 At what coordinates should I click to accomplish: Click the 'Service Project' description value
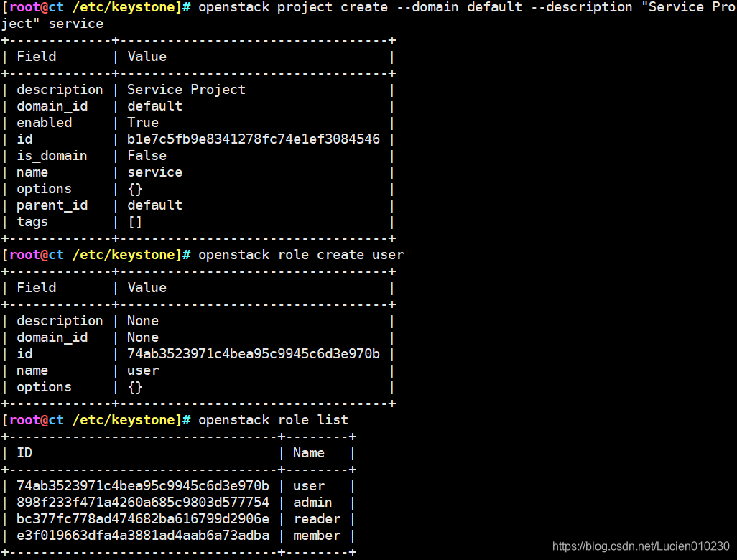pos(186,89)
